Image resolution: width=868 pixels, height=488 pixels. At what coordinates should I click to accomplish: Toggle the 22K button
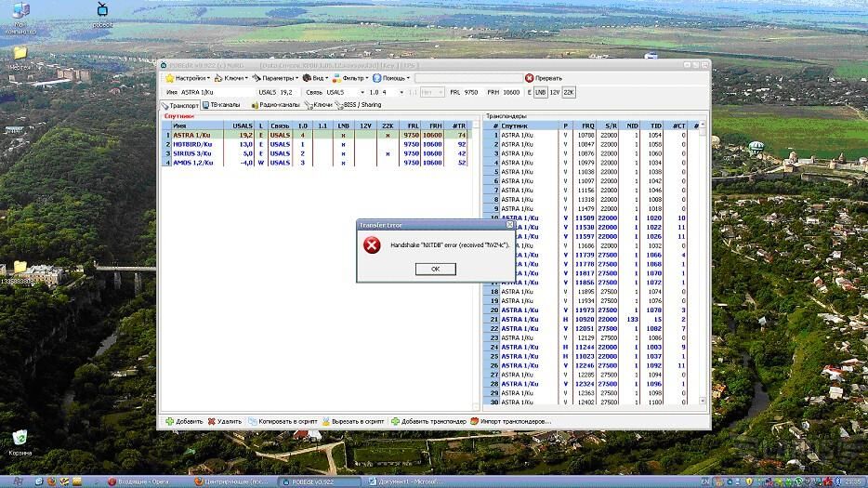pyautogui.click(x=569, y=92)
